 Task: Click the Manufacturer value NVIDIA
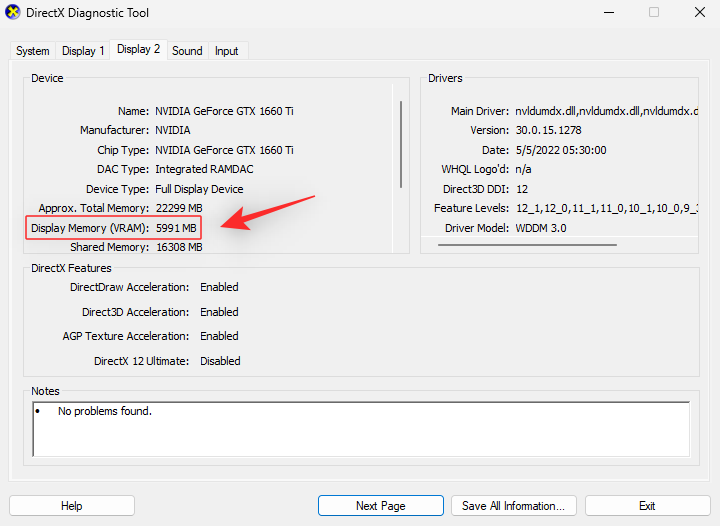click(x=173, y=130)
